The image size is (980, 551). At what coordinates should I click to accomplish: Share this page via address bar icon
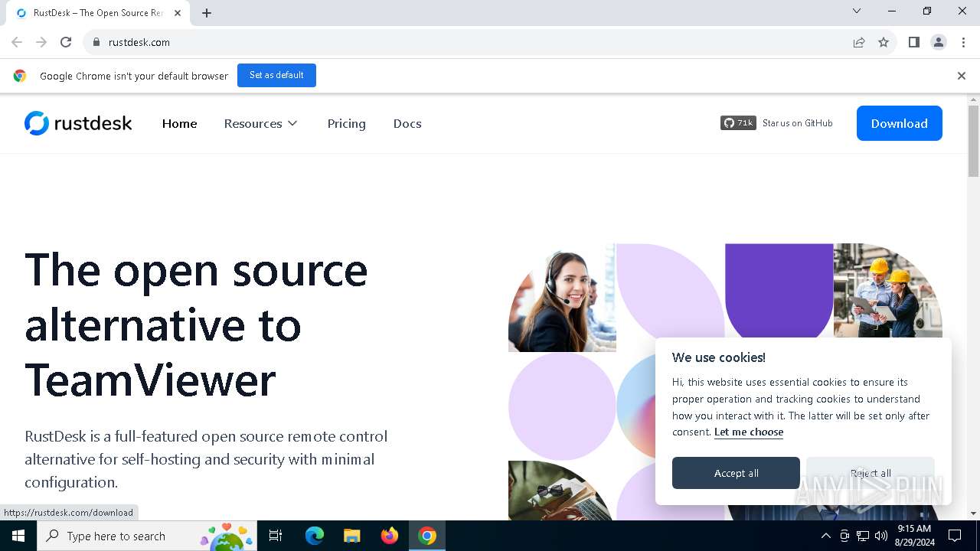point(859,42)
